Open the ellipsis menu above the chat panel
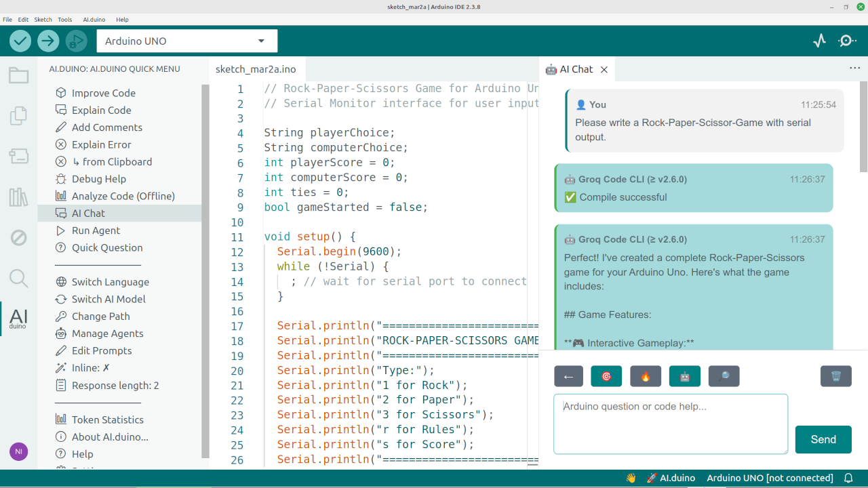The width and height of the screenshot is (868, 488). [854, 68]
